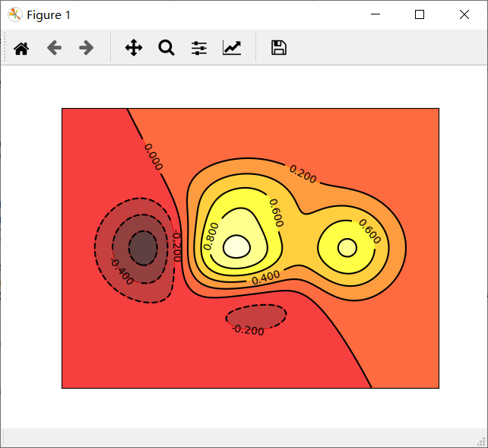Click the small inner circle of the right peak
The image size is (488, 448).
pyautogui.click(x=347, y=248)
